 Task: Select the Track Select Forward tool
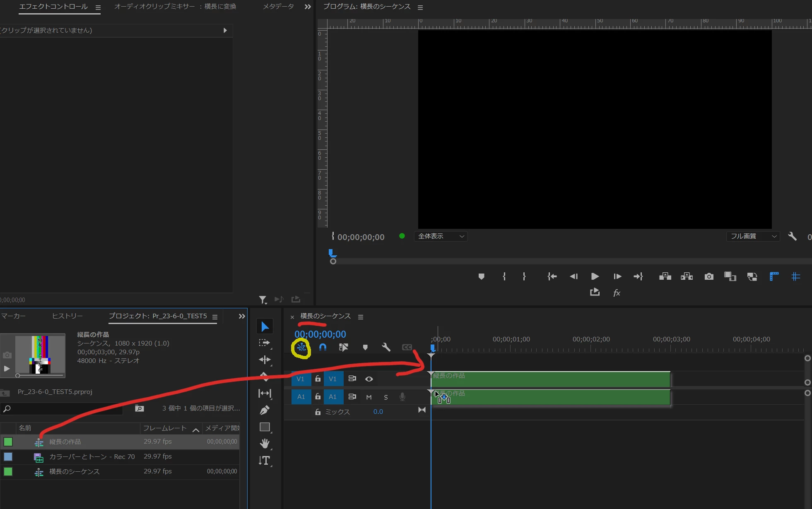pos(265,343)
